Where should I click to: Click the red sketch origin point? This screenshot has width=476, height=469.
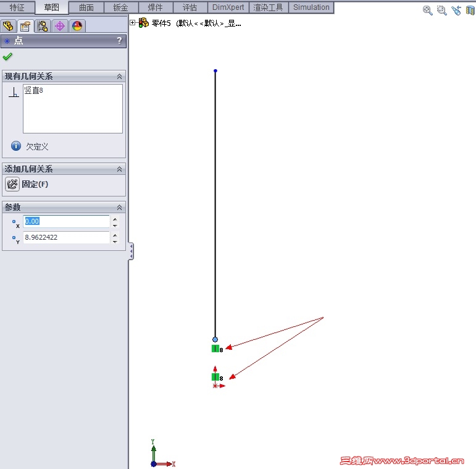pos(215,386)
